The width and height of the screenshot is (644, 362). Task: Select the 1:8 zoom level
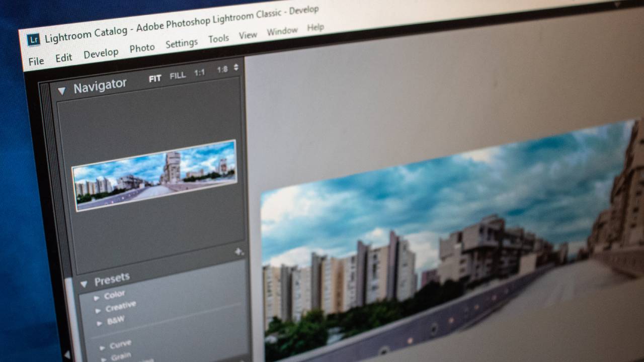click(222, 70)
